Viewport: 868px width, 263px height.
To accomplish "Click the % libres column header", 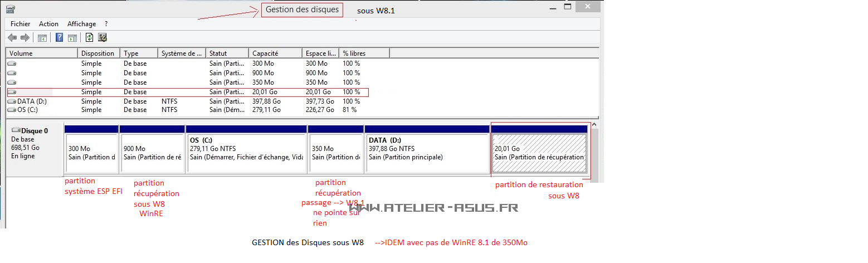I will tap(364, 53).
